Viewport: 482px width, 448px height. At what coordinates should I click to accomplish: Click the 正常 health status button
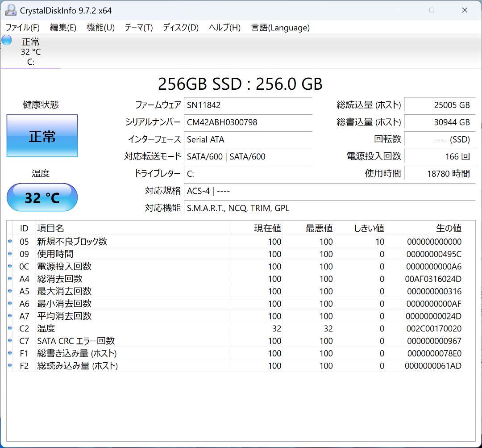pos(42,136)
